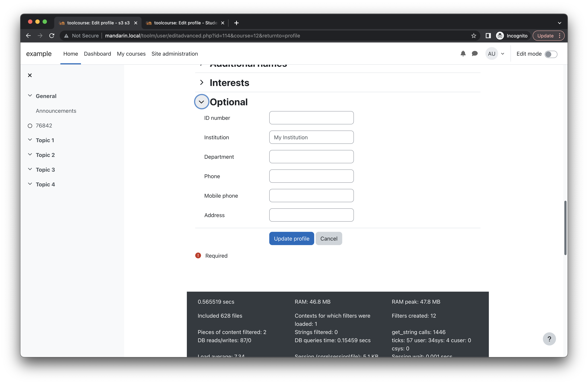Click the browser forward arrow
This screenshot has height=384, width=588.
[x=40, y=36]
